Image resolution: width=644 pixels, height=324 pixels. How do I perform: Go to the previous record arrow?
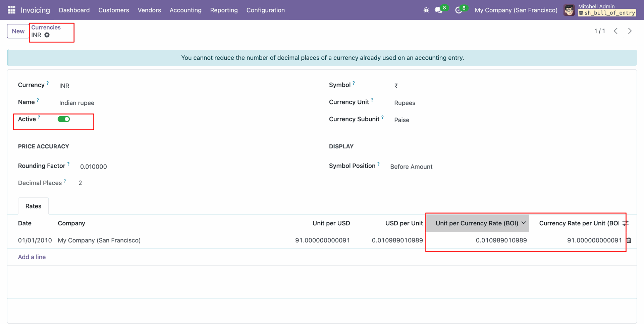[x=616, y=31]
